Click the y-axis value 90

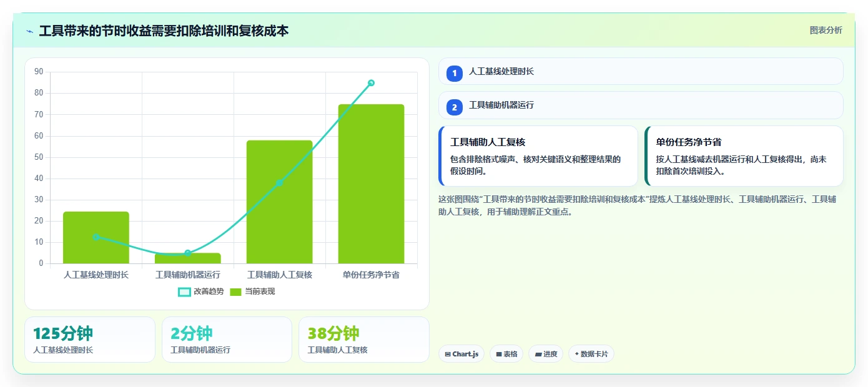point(39,72)
